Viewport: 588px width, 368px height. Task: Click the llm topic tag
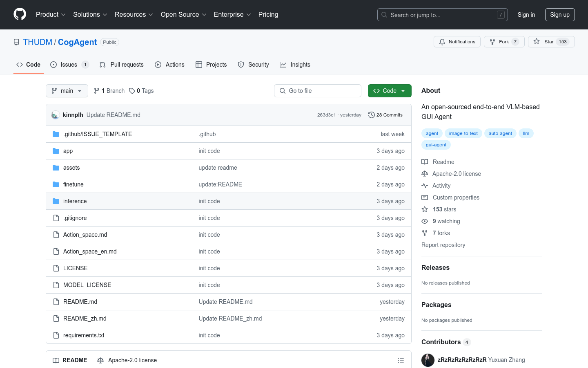526,133
